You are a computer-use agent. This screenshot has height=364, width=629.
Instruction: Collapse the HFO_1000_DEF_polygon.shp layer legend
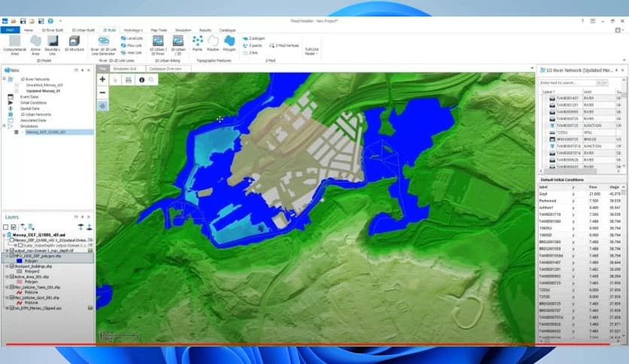click(8, 256)
